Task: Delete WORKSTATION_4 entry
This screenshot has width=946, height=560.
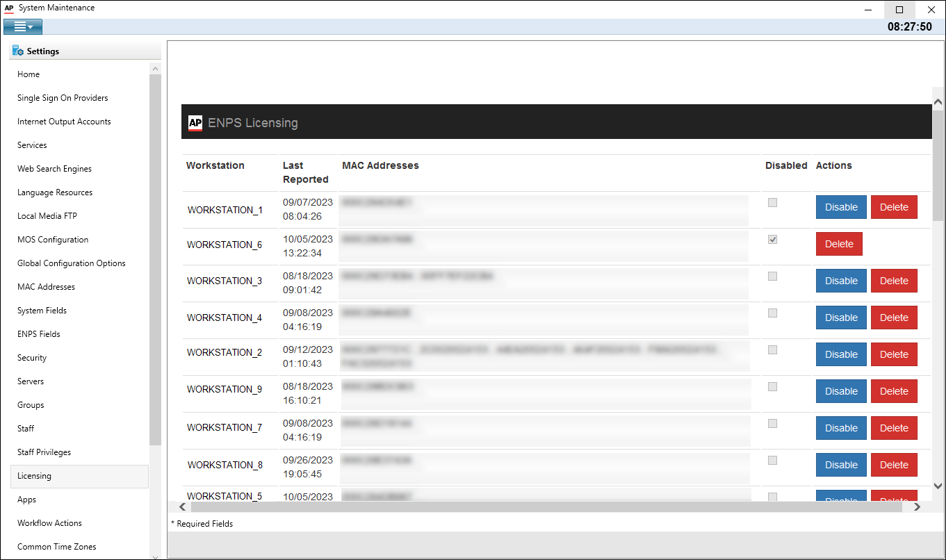Action: point(894,318)
